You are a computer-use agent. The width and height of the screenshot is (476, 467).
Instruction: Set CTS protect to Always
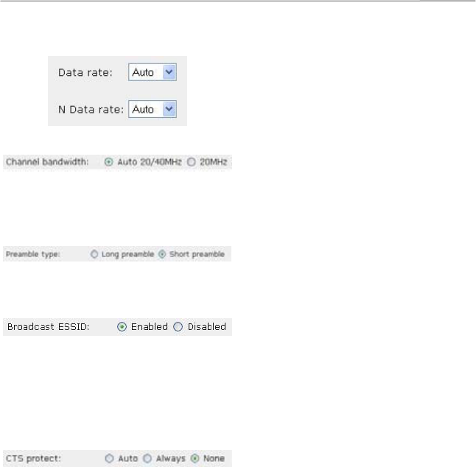(147, 458)
